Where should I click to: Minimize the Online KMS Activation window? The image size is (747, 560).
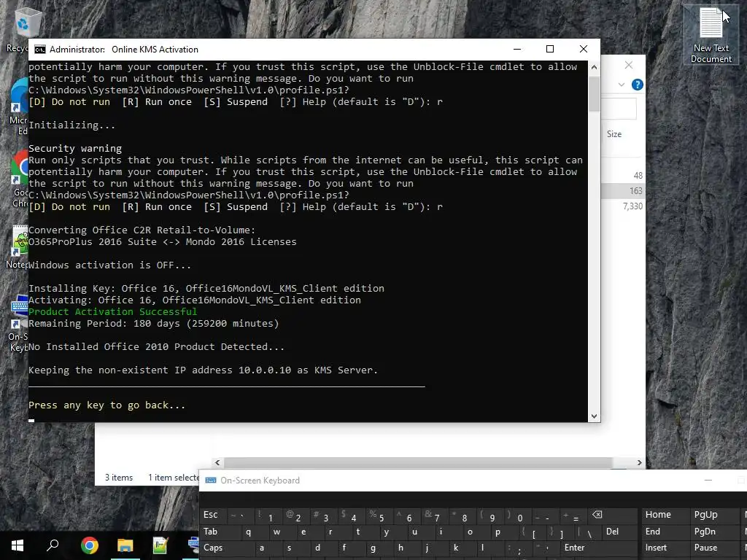517,49
